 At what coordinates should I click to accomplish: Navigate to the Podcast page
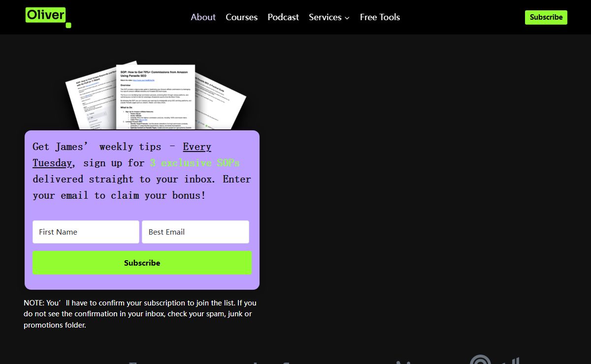coord(283,17)
